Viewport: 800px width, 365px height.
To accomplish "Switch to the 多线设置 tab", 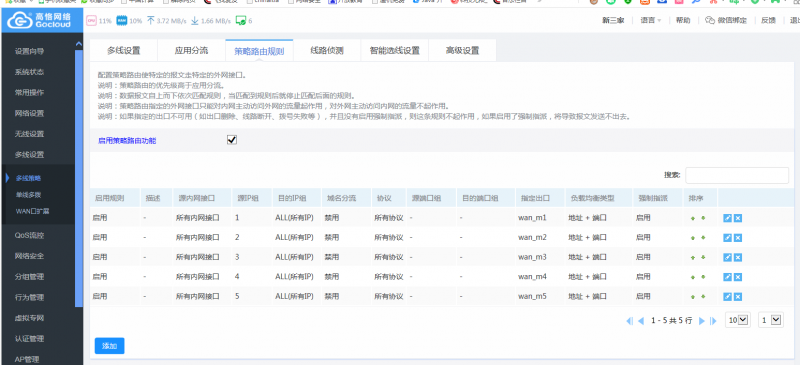I will pos(123,51).
